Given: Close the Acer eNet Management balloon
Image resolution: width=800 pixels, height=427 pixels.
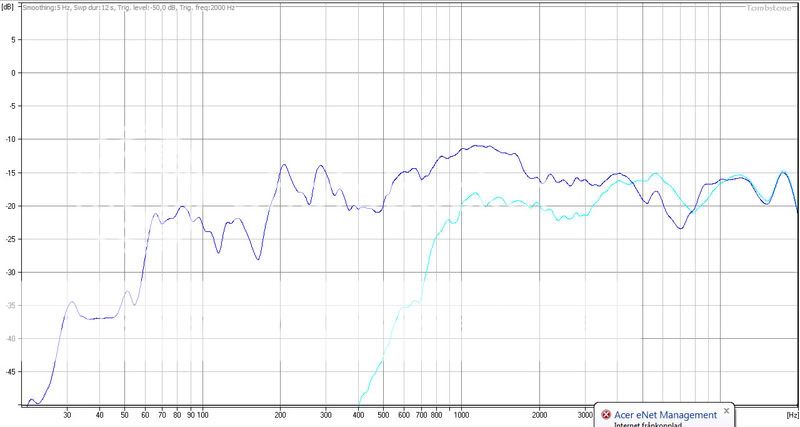Looking at the screenshot, I should click(x=726, y=411).
